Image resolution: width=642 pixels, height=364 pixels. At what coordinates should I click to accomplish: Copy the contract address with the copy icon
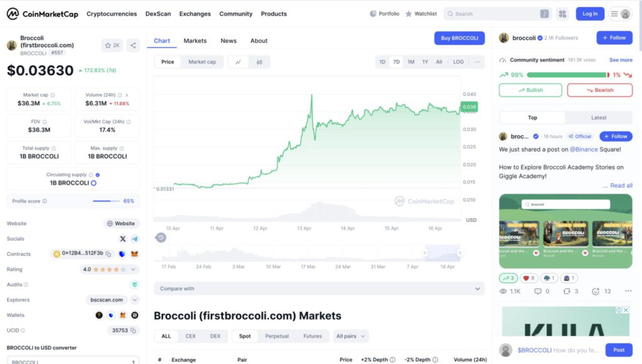[x=108, y=254]
